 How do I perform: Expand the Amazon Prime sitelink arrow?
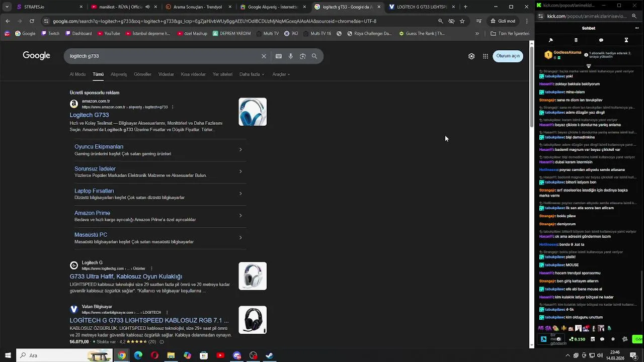click(240, 216)
